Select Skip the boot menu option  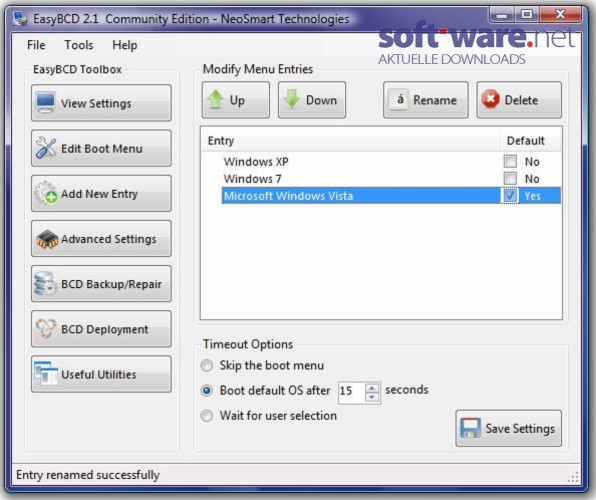pyautogui.click(x=207, y=365)
